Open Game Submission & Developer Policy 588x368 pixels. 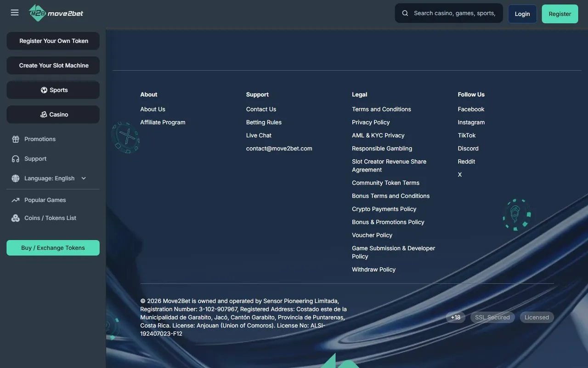[x=393, y=253]
